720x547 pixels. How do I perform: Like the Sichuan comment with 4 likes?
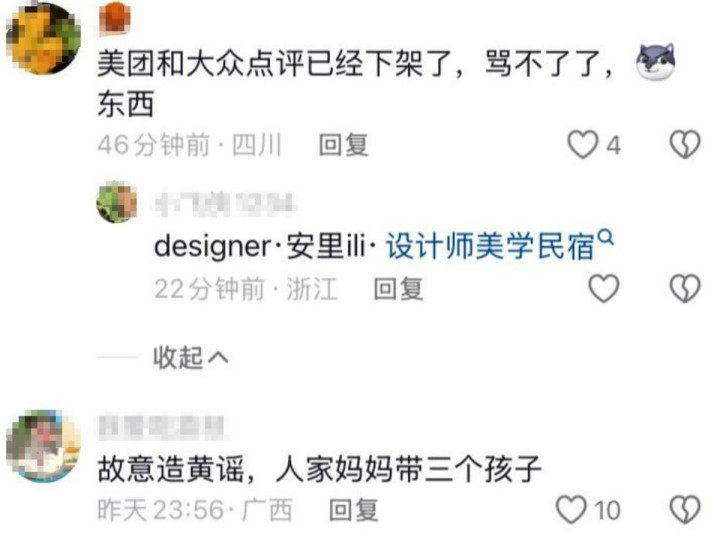[583, 145]
